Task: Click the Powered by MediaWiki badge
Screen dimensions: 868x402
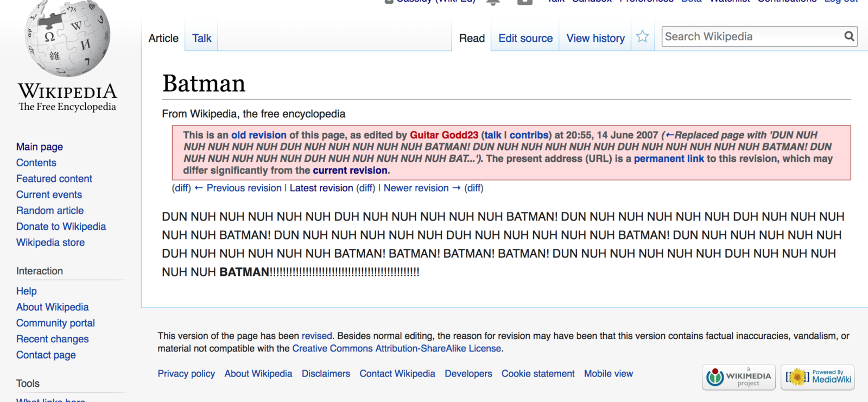Action: 818,377
